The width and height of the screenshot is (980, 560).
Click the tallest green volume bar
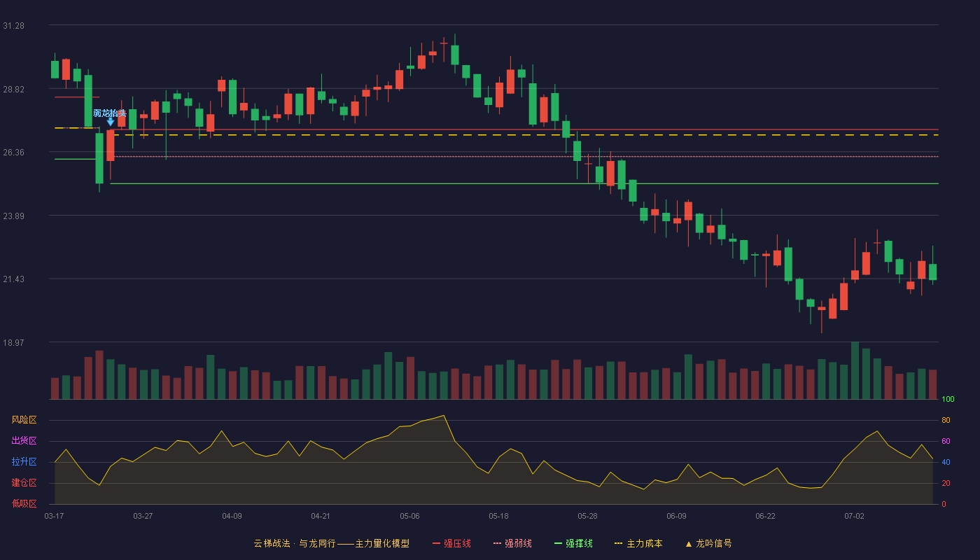click(x=855, y=370)
